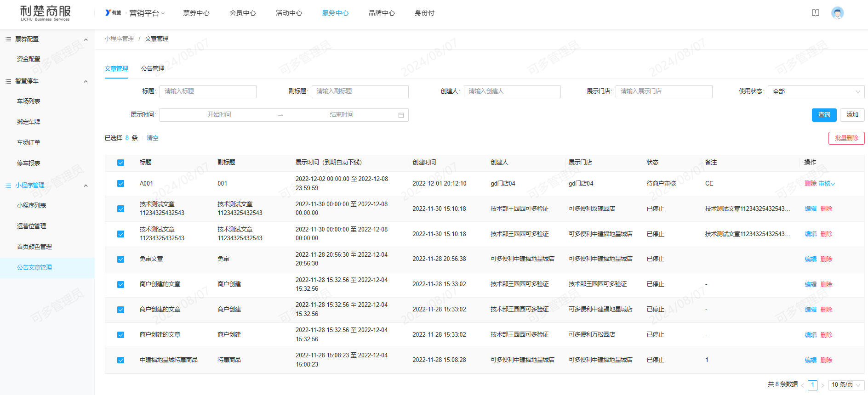Open 品牌中心 in the top menu
Viewport: 868px width, 395px height.
click(382, 13)
